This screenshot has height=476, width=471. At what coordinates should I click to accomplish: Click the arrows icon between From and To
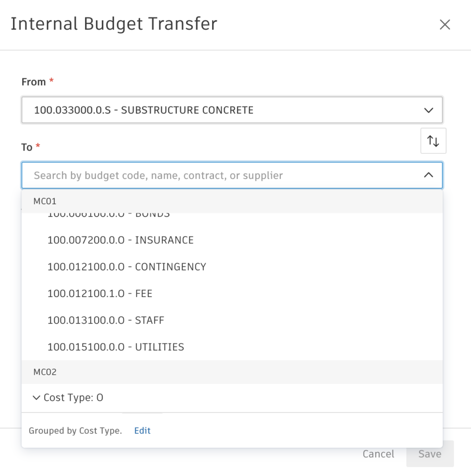[433, 140]
